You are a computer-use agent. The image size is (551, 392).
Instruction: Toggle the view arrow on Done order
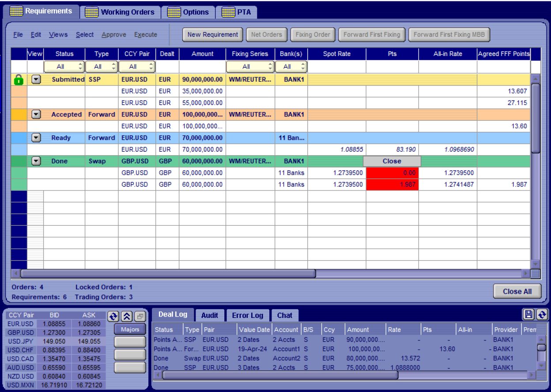[x=37, y=161]
